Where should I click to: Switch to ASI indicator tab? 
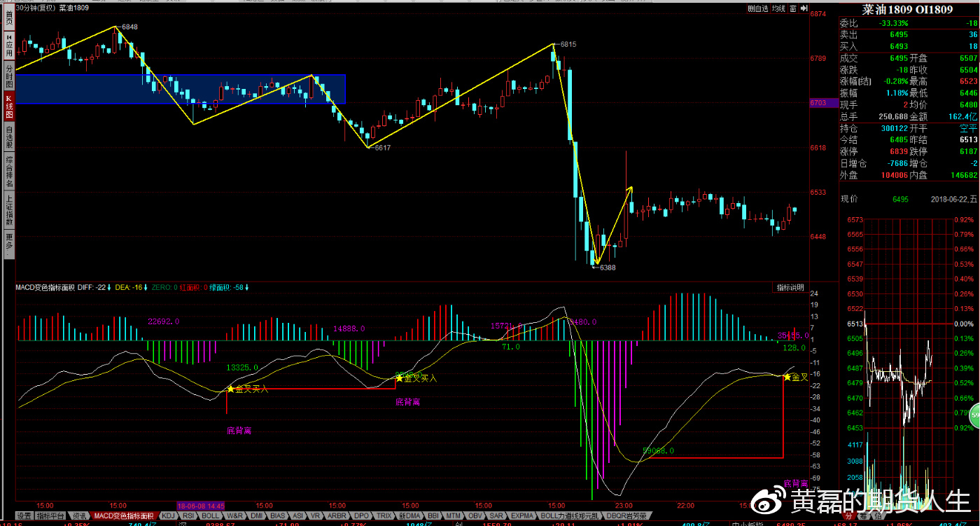pos(297,515)
